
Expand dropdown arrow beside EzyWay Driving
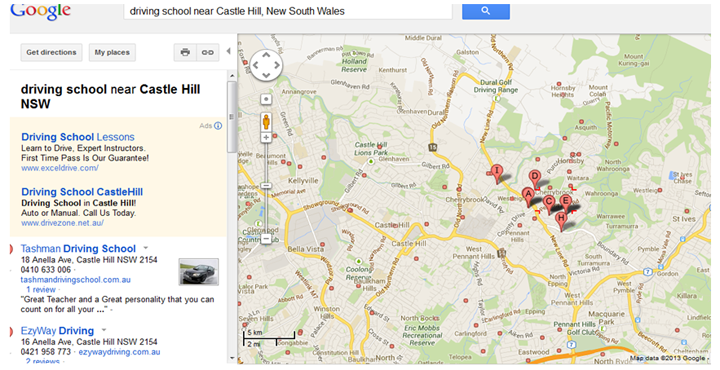tap(104, 330)
